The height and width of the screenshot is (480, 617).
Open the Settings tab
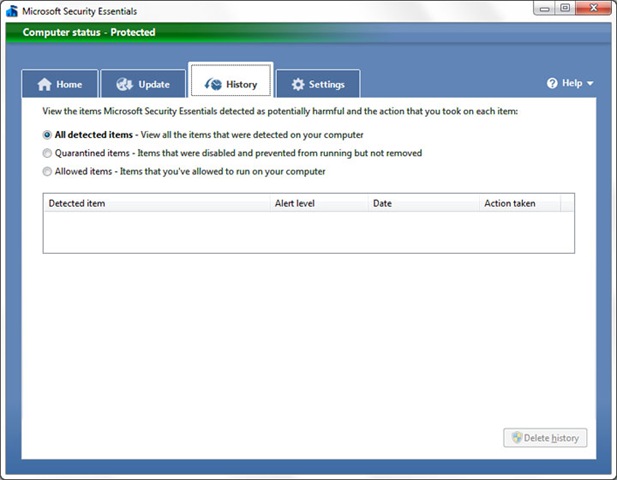[x=318, y=83]
